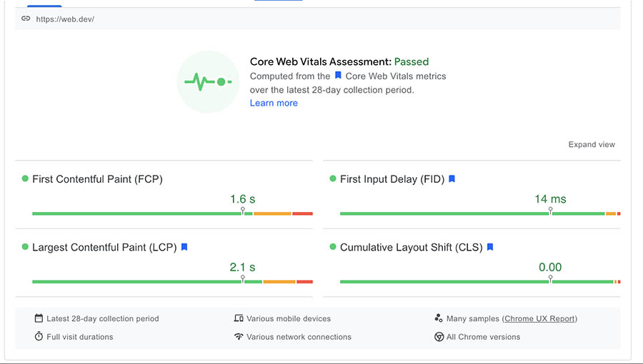
Task: Click the First Input Delay 14 ms marker
Action: coord(550,211)
